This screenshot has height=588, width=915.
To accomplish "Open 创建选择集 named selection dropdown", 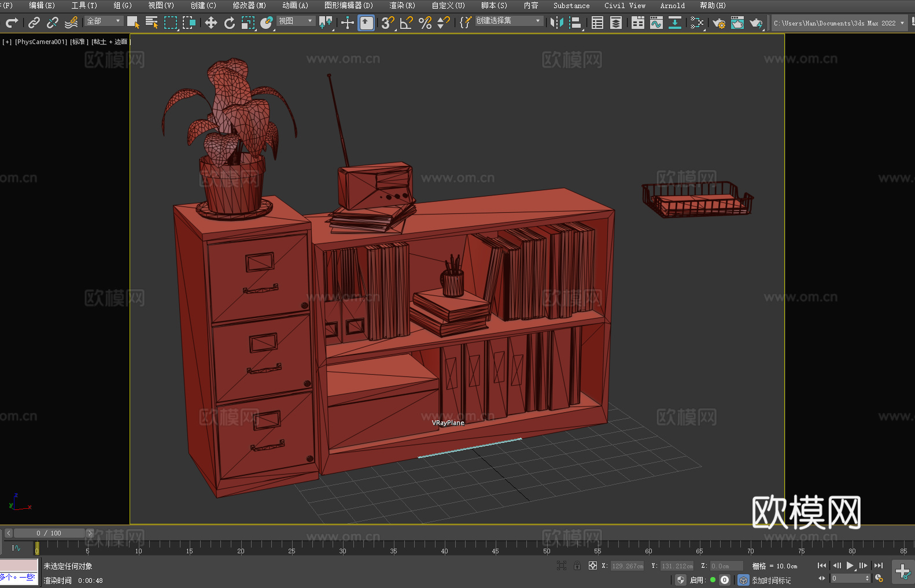I will point(509,21).
